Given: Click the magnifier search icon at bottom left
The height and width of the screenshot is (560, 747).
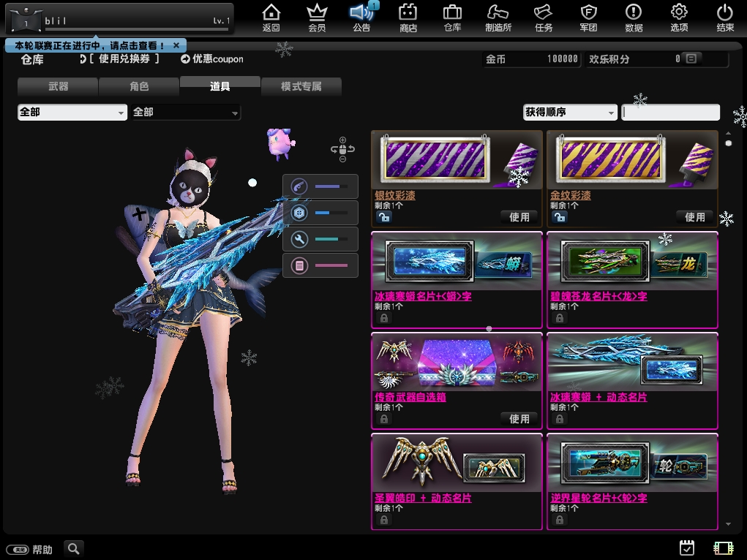Looking at the screenshot, I should [x=73, y=548].
